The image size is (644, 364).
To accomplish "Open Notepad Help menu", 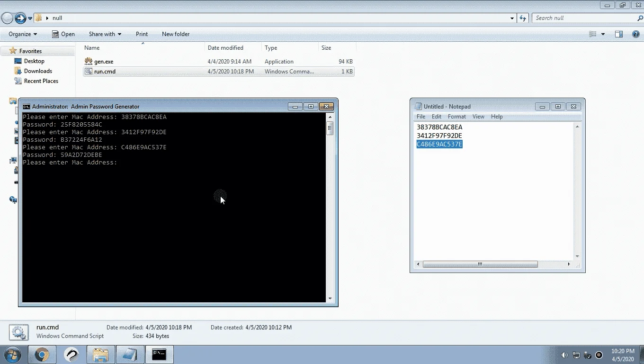I will click(x=497, y=117).
